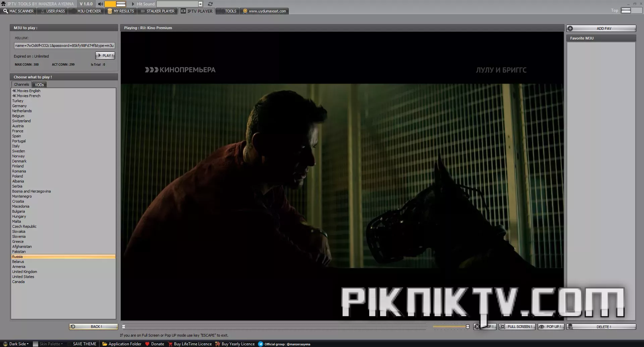The height and width of the screenshot is (347, 644).
Task: Switch to the Channels tab
Action: pos(21,84)
